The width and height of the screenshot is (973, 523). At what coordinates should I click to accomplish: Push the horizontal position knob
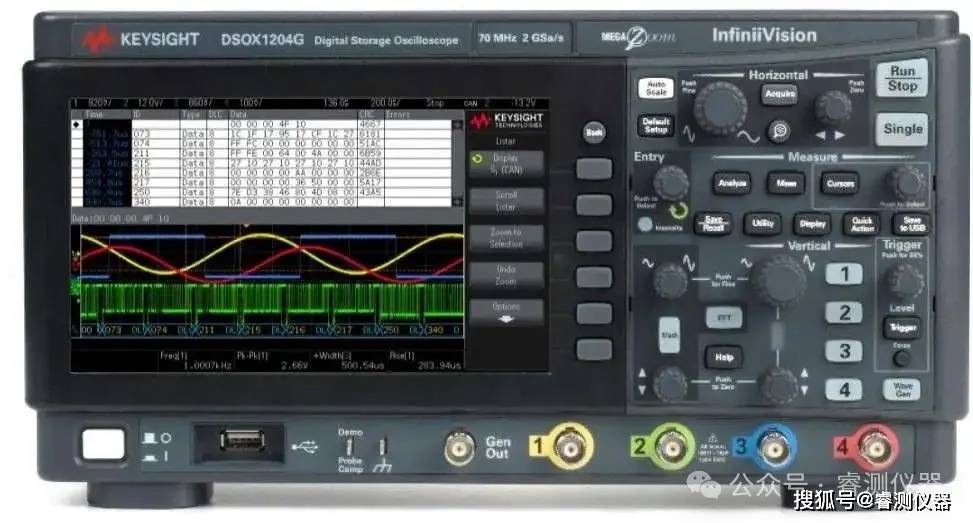tap(832, 108)
